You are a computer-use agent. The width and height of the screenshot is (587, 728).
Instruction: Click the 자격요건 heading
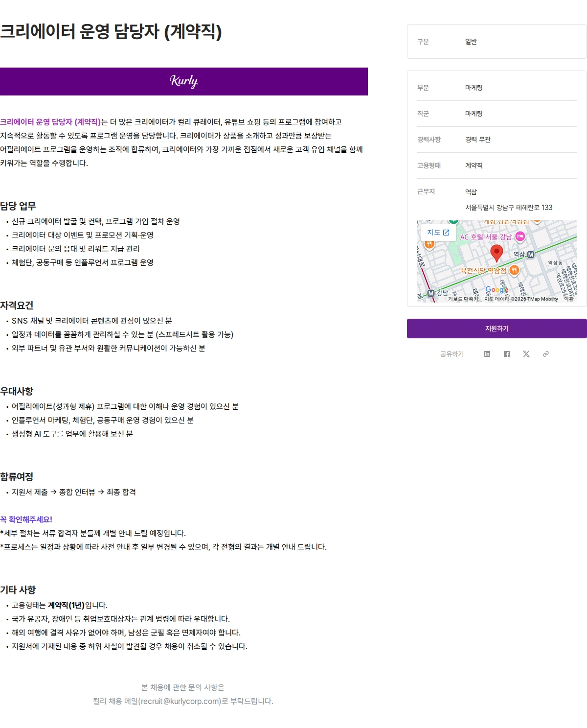point(17,305)
